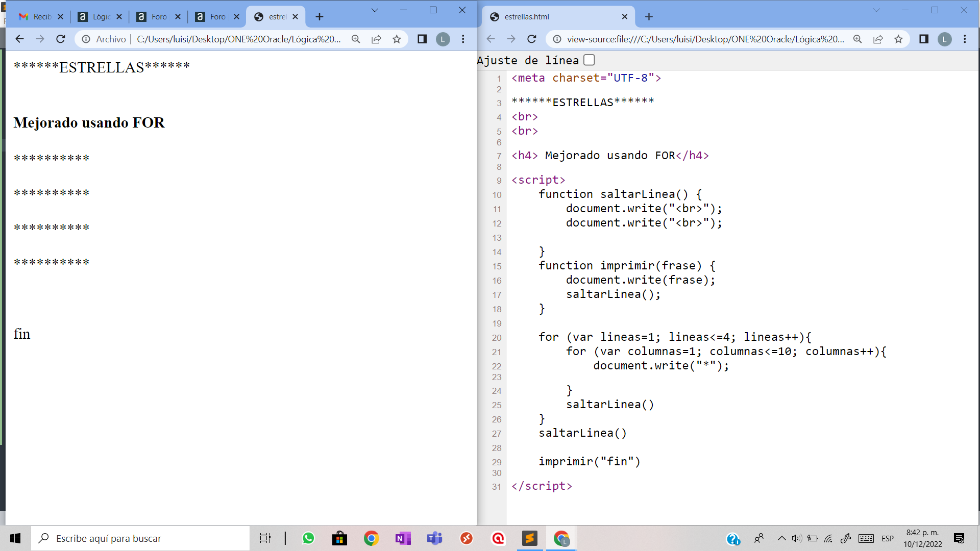Click the imprimir("fin") source line
Screen dimensions: 980x551
(590, 462)
